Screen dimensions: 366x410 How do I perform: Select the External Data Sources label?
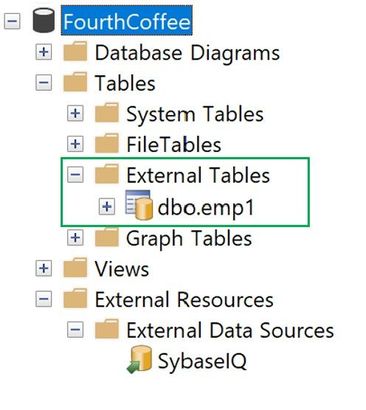230,330
